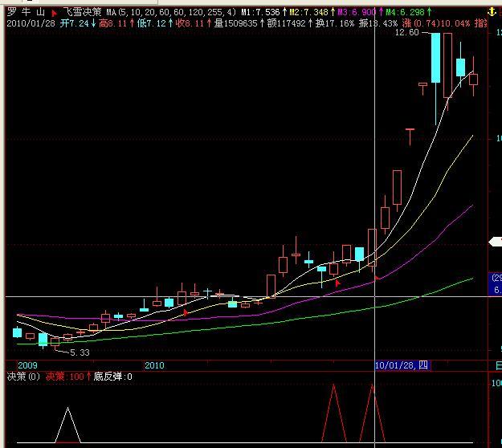502x448 pixels.
Task: Click the 5.33 low price label
Action: [80, 352]
